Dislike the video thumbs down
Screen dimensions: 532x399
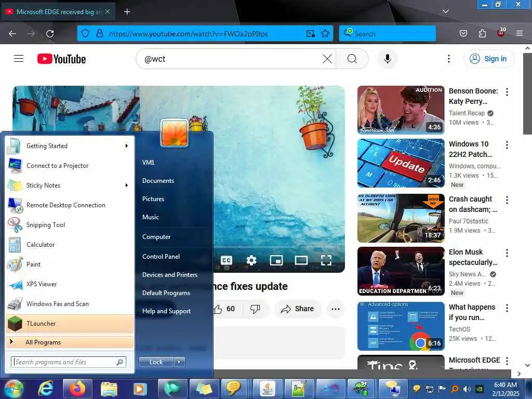(255, 309)
